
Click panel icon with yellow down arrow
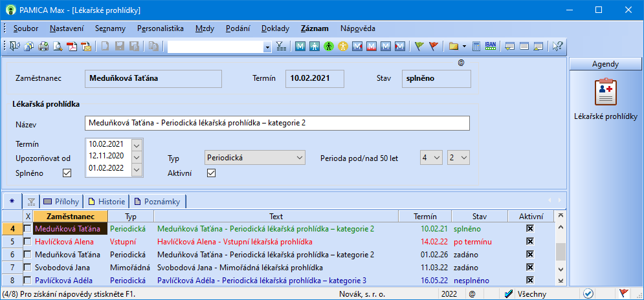[510, 47]
